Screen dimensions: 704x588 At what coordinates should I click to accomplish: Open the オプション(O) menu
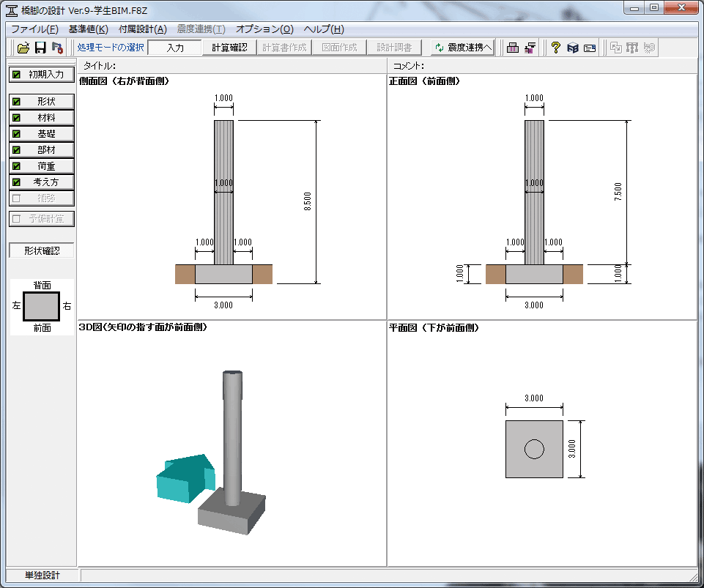point(264,29)
